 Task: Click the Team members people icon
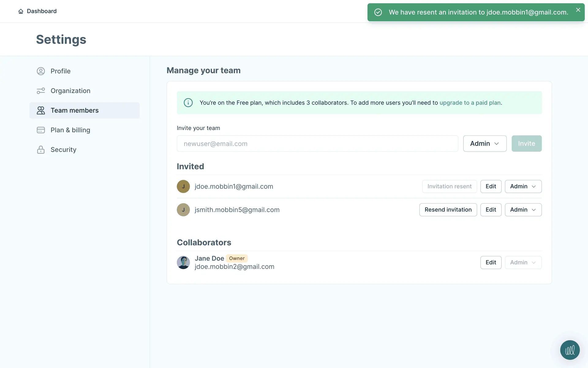41,110
